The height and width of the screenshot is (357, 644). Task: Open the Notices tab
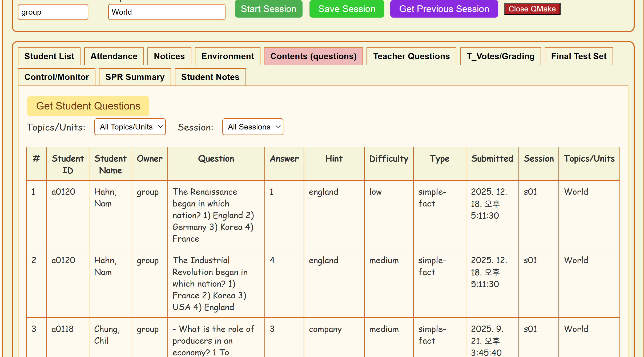click(169, 56)
